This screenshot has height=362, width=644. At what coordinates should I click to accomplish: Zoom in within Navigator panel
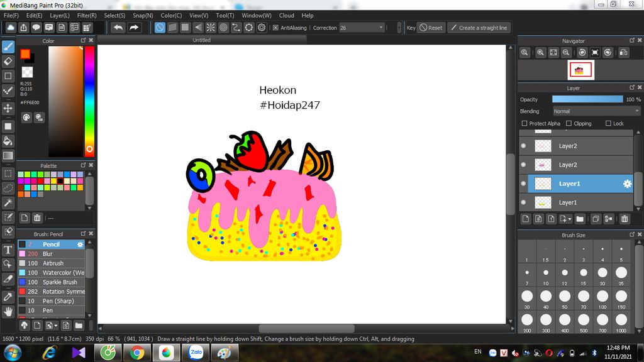click(540, 53)
